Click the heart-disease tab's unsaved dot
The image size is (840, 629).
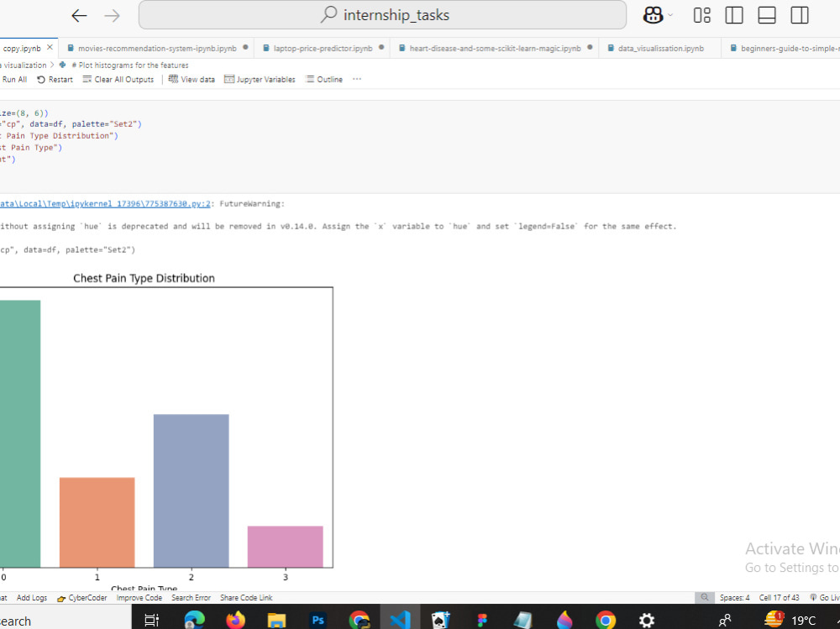coord(590,47)
